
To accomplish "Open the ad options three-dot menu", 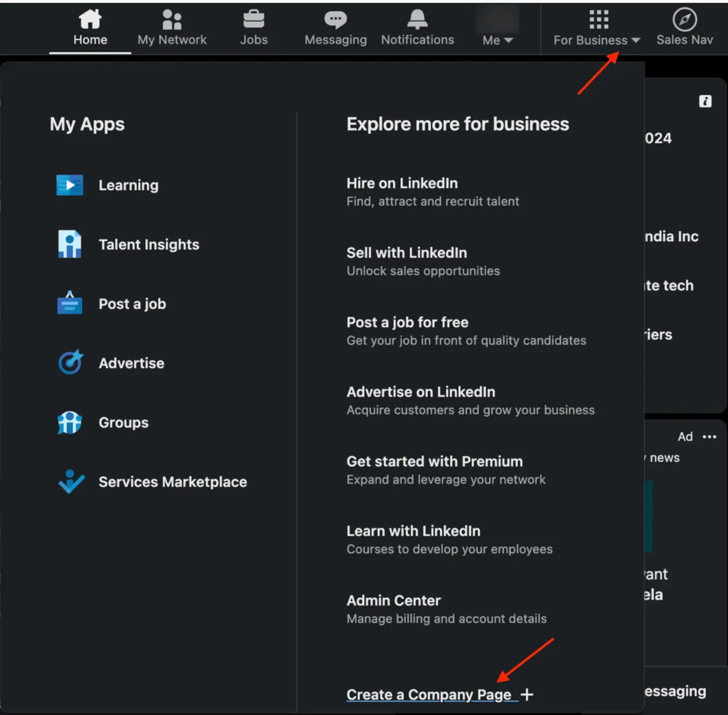I will click(709, 437).
